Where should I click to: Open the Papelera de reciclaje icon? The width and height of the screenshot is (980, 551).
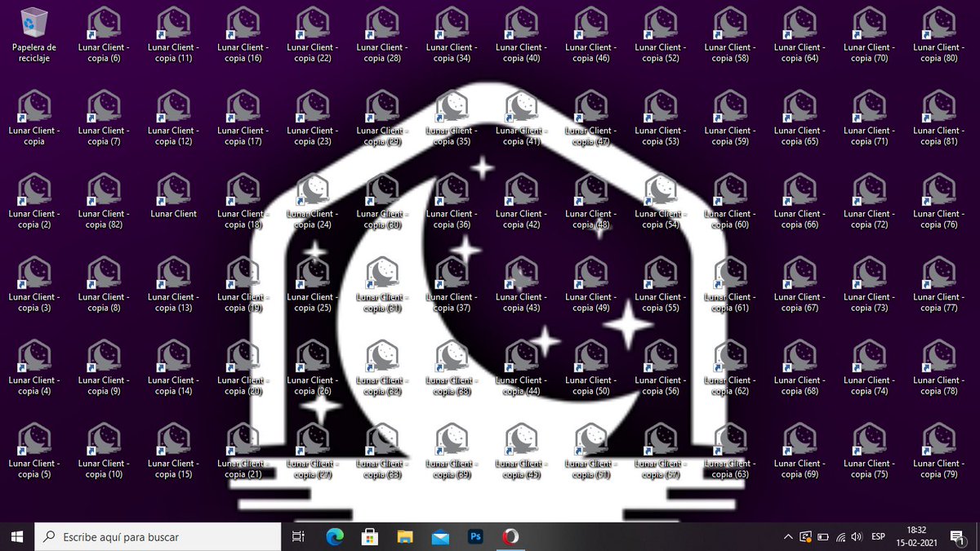tap(34, 36)
